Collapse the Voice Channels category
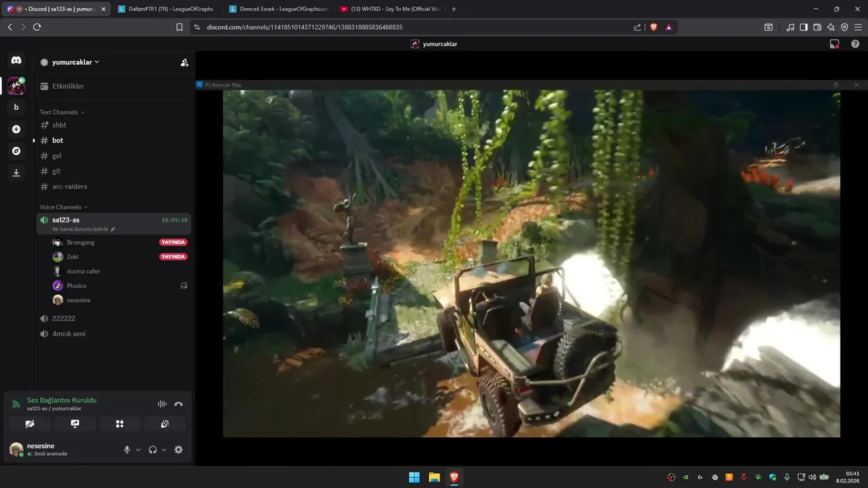868x488 pixels. [64, 207]
